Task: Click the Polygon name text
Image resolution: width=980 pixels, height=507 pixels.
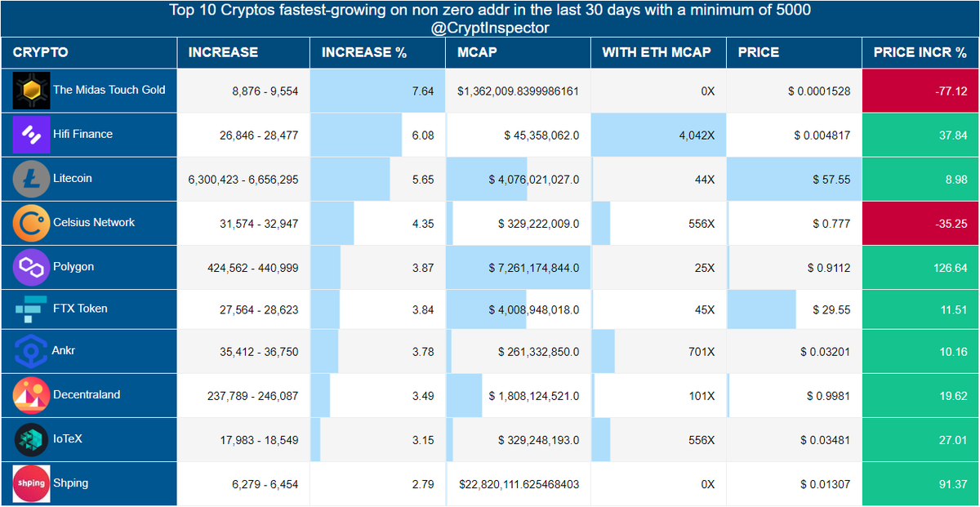Action: (x=73, y=266)
